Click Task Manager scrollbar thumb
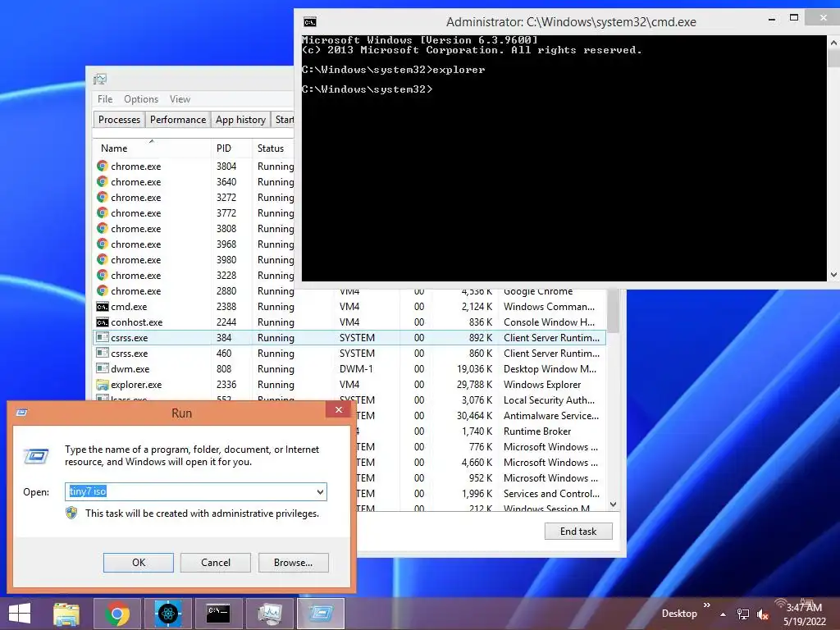Image resolution: width=840 pixels, height=630 pixels. click(614, 312)
